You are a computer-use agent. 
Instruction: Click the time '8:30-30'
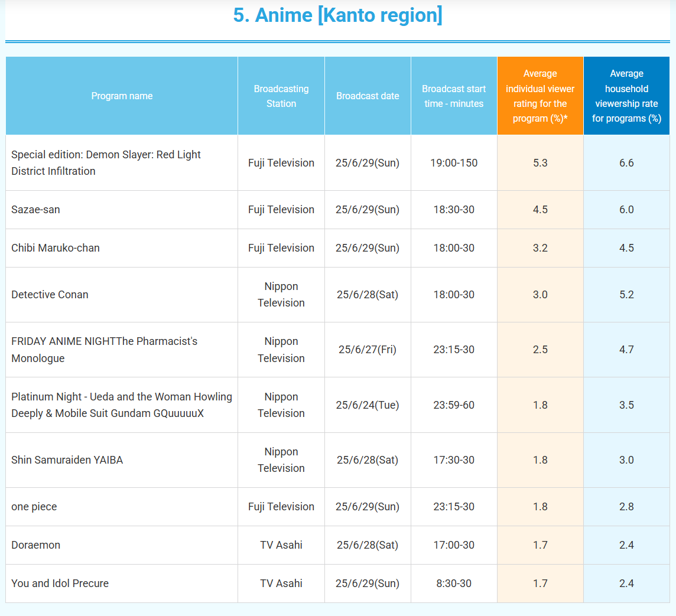click(x=454, y=584)
